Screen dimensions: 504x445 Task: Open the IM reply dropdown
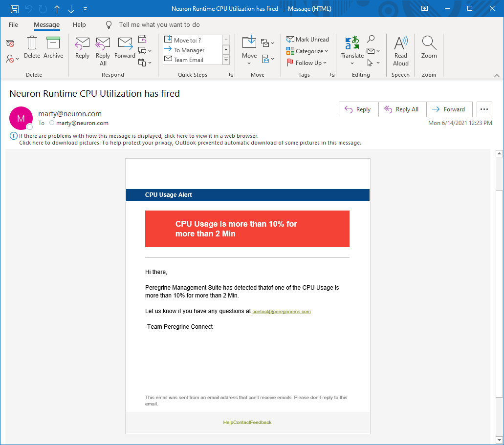pos(145,51)
